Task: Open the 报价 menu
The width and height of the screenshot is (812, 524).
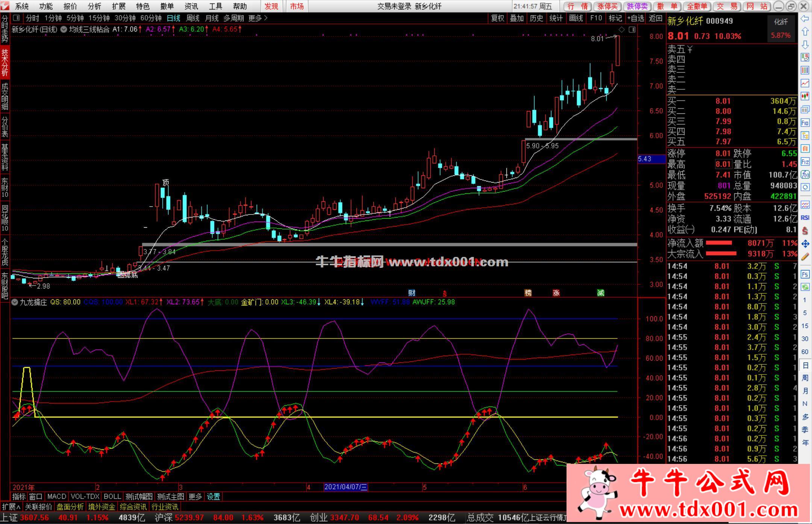Action: 70,6
